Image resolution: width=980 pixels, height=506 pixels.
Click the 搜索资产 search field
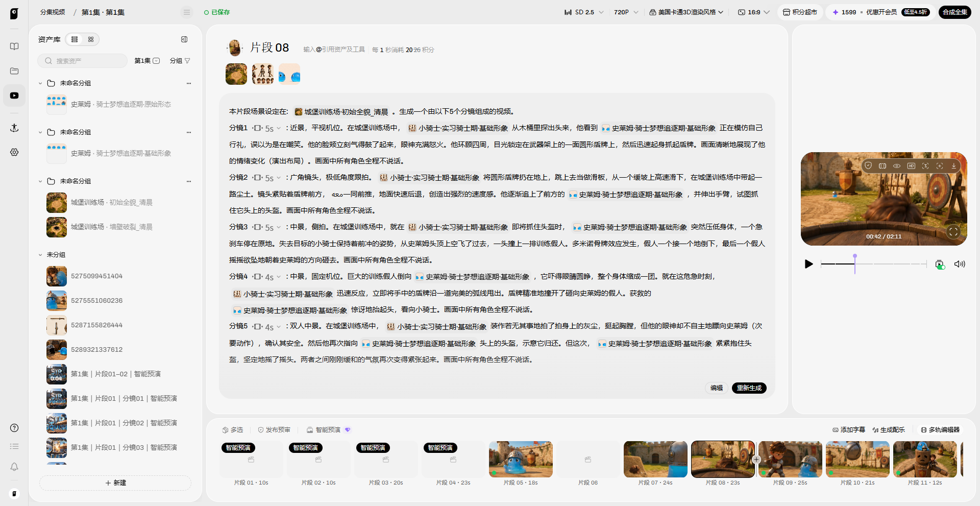point(83,61)
